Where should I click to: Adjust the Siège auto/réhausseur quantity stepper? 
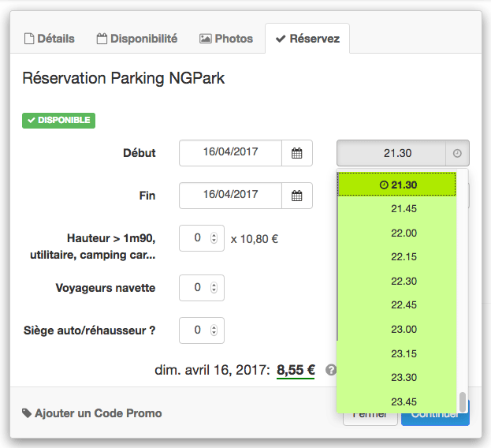(x=214, y=330)
